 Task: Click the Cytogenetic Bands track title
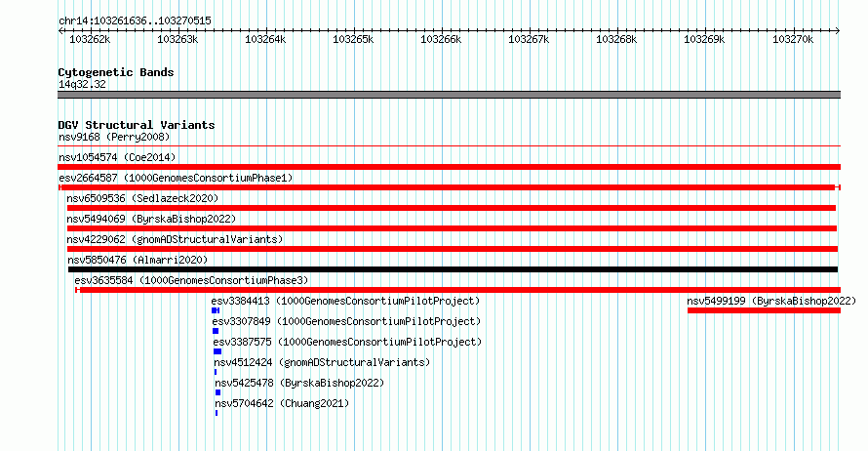116,72
